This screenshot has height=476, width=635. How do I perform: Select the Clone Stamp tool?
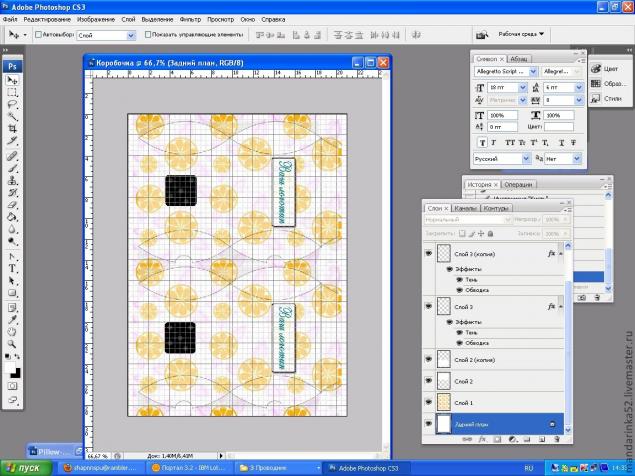click(13, 180)
